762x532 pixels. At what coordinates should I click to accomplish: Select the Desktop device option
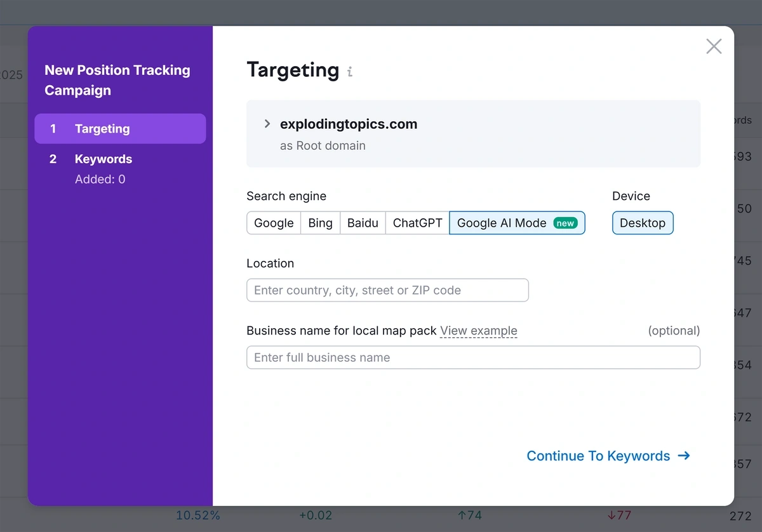pos(643,223)
